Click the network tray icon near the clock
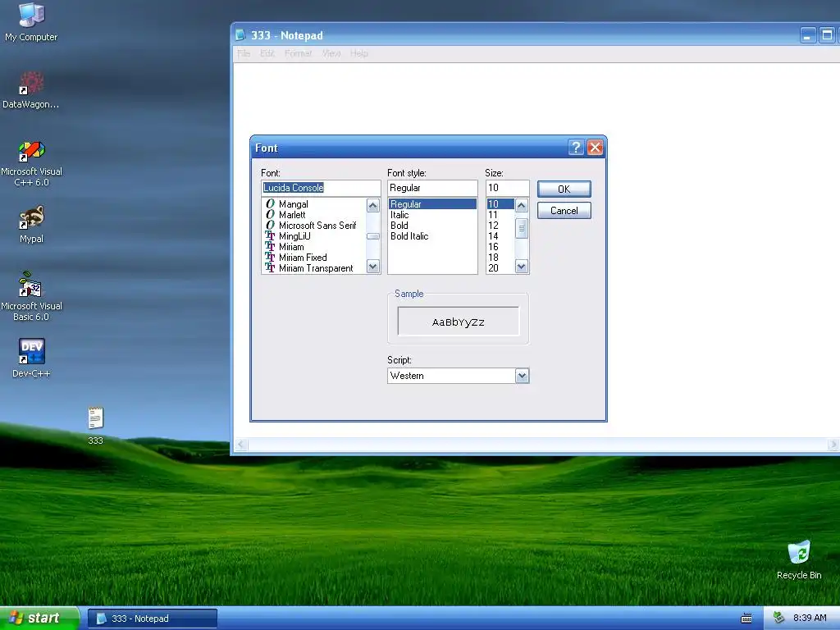Screen dimensions: 840x630 (779, 619)
